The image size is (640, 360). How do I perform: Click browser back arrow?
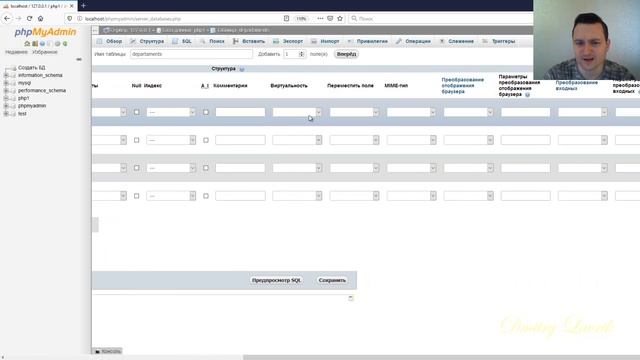[x=7, y=18]
